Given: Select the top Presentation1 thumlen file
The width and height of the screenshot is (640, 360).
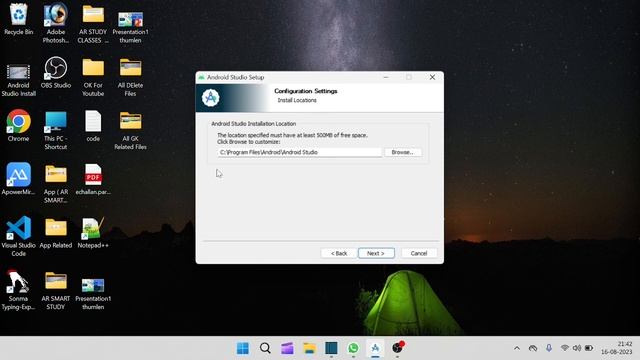Looking at the screenshot, I should 130,27.
